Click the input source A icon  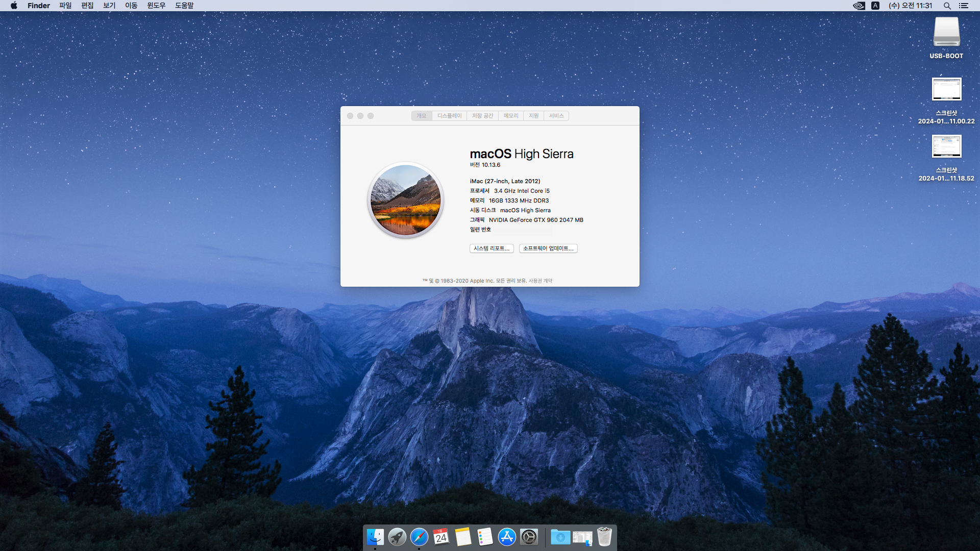875,6
